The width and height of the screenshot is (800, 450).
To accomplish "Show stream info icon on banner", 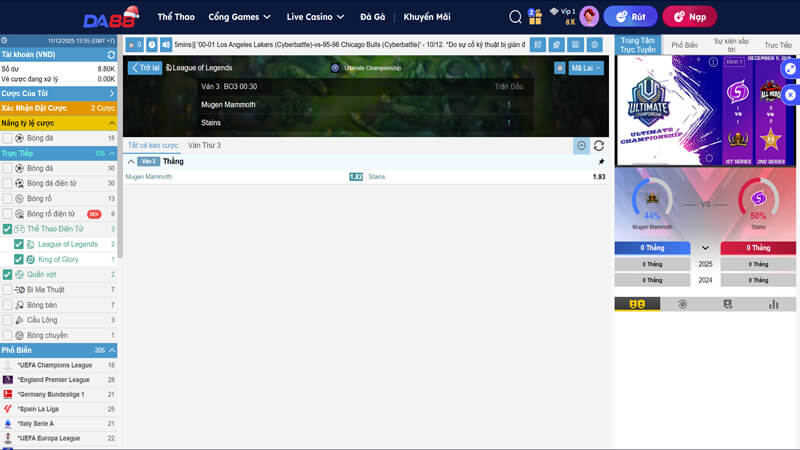I will 713,62.
